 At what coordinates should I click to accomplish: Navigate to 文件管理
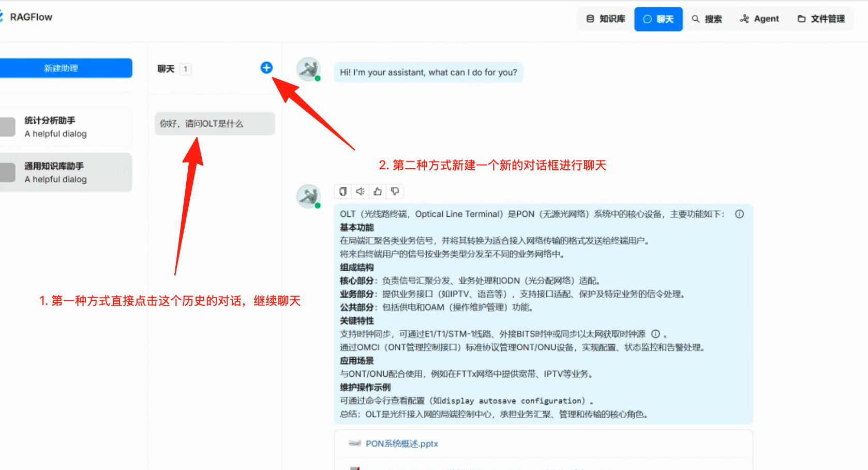[821, 19]
